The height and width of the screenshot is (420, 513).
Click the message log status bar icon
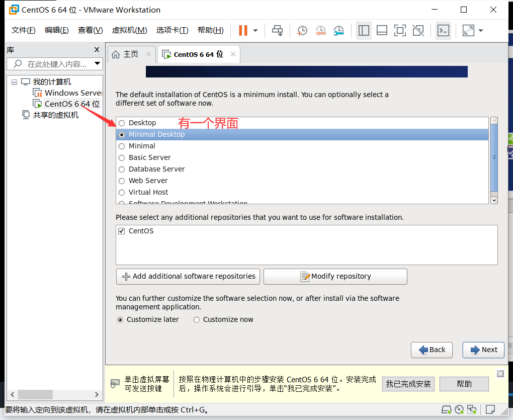(x=490, y=409)
